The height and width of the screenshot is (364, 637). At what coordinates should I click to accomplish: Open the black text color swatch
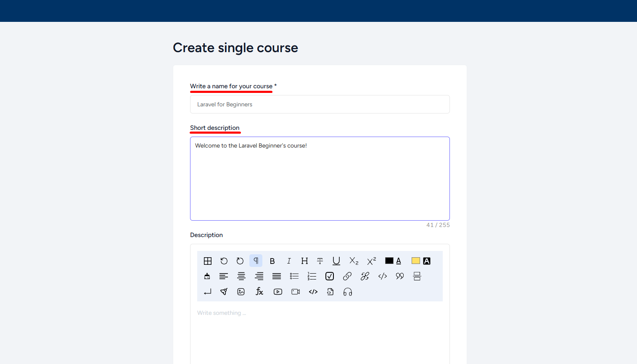coord(389,261)
